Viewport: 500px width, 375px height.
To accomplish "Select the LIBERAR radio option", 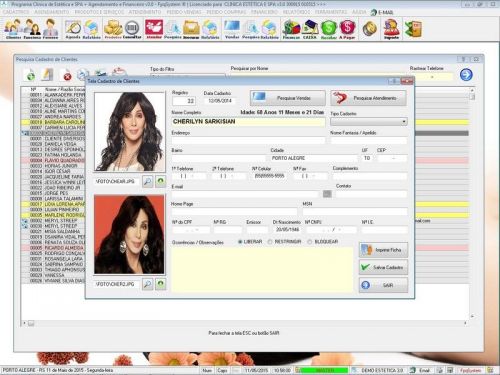I will point(240,242).
